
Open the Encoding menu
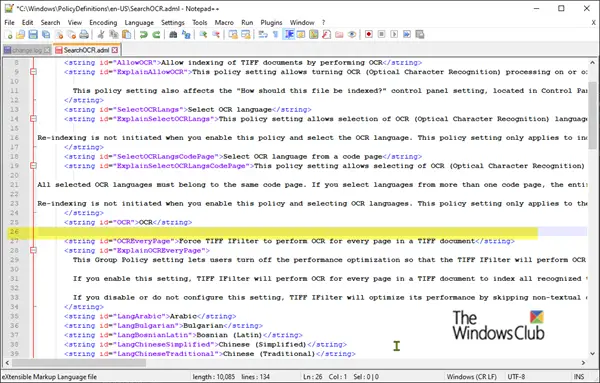103,23
